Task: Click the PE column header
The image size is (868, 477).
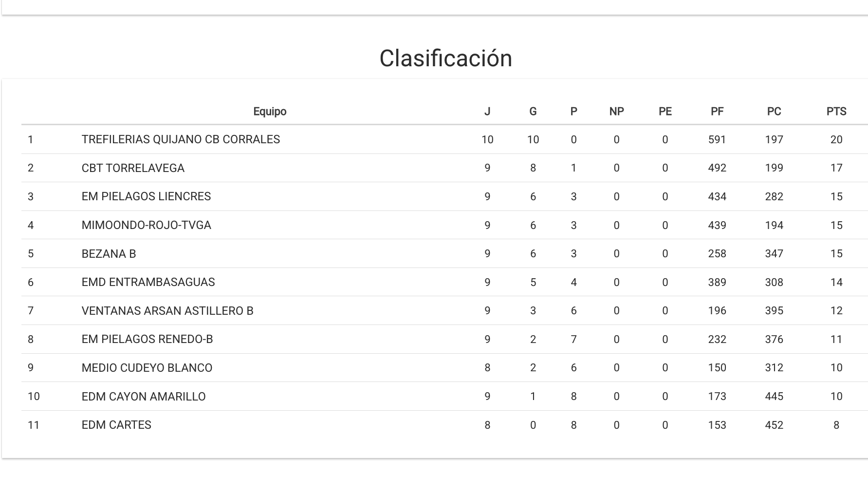Action: coord(665,112)
